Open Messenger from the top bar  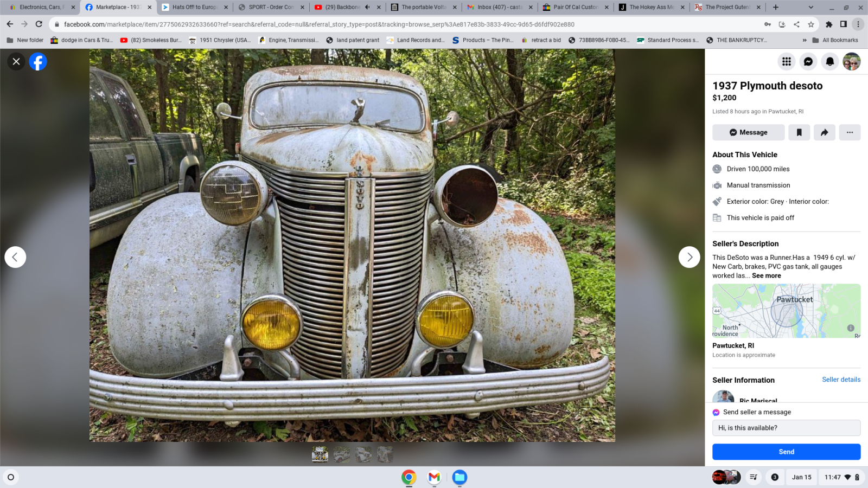click(808, 62)
